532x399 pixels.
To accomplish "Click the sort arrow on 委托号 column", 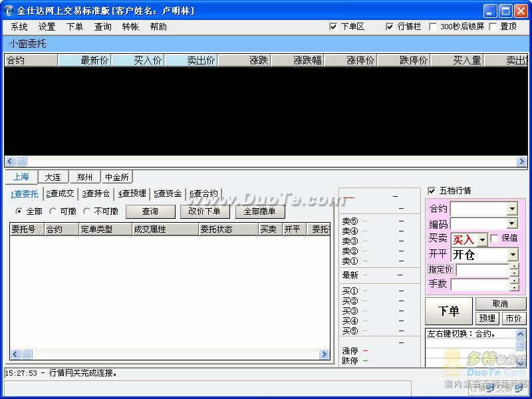I will (x=39, y=229).
